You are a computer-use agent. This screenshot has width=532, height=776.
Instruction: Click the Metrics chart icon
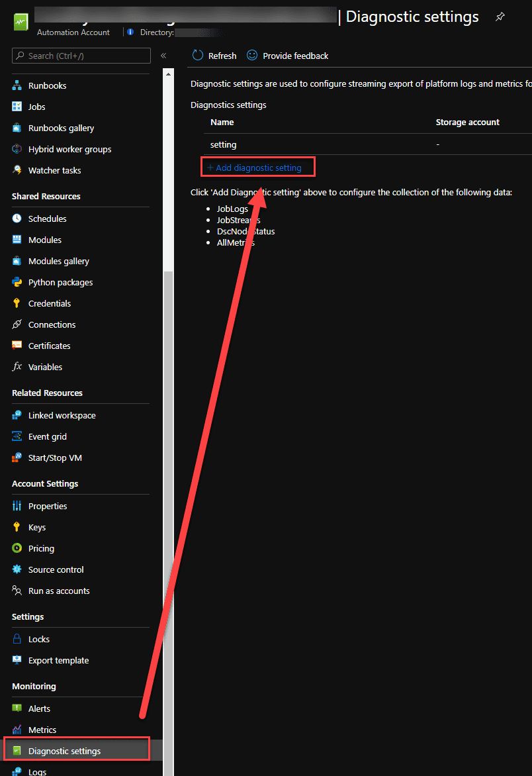(17, 730)
